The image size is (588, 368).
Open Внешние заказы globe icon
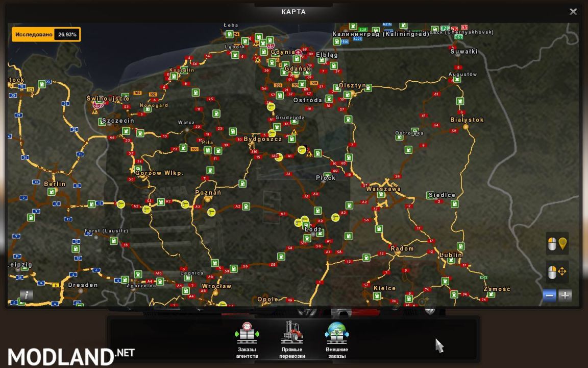click(x=337, y=333)
